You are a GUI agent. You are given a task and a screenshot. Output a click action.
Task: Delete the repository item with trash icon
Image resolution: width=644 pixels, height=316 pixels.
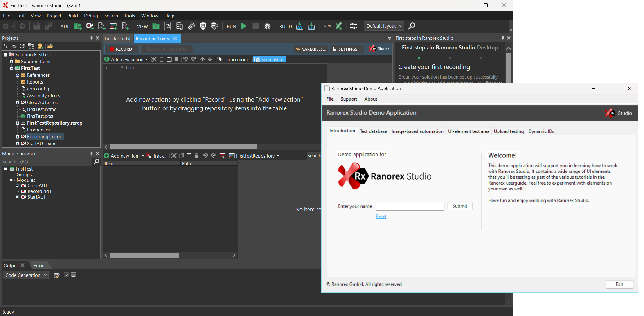(196, 156)
